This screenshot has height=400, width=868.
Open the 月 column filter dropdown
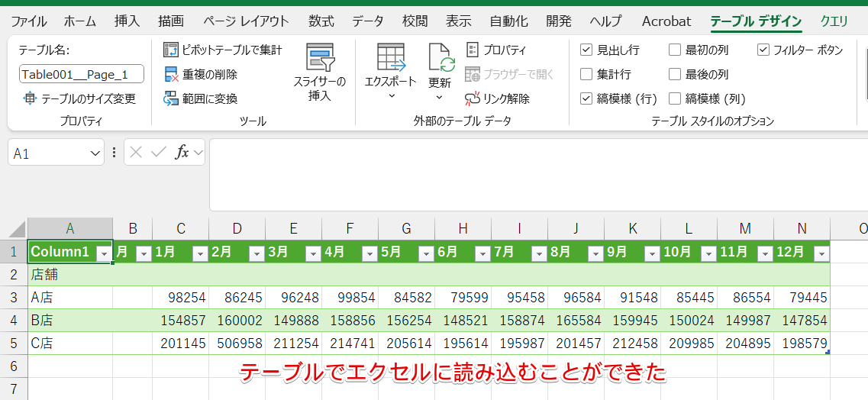pyautogui.click(x=144, y=253)
